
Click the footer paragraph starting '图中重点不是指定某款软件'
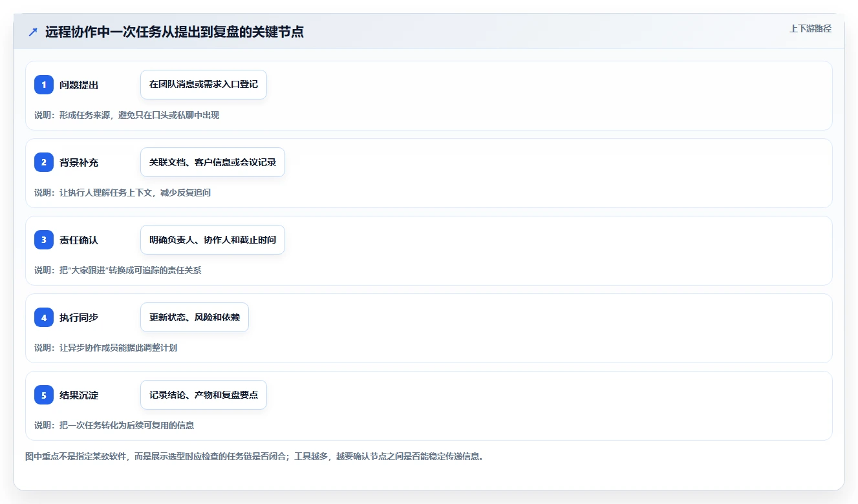click(254, 456)
